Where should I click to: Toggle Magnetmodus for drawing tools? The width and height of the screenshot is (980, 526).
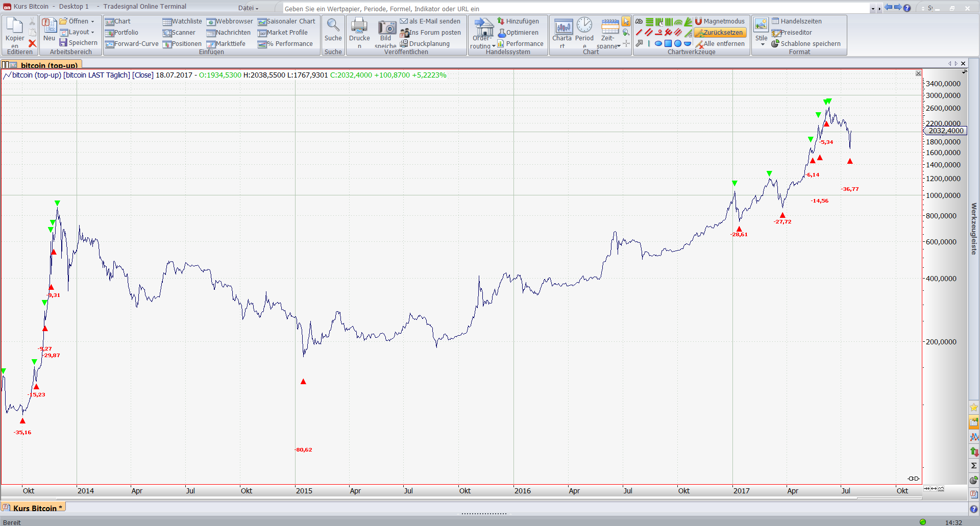pos(720,21)
